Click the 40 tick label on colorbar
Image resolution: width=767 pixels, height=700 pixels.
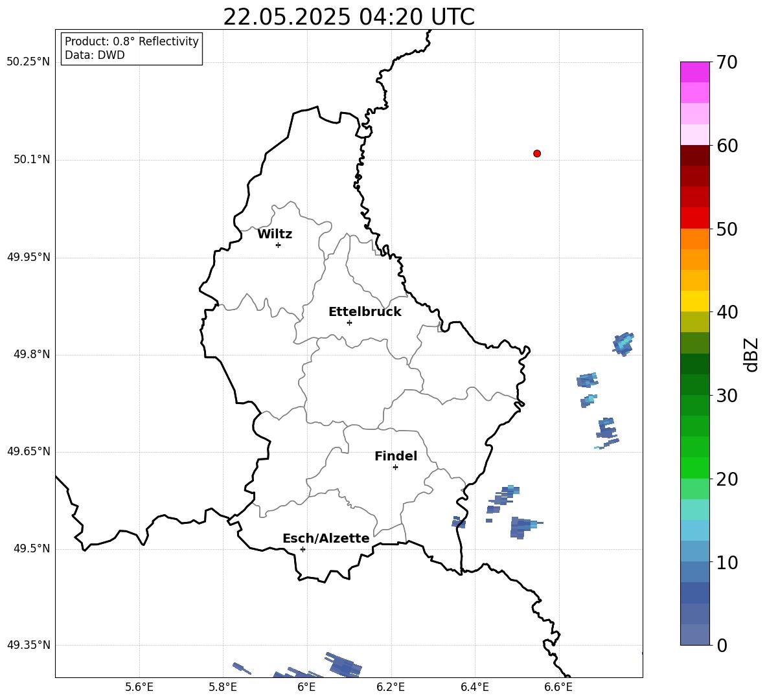coord(727,312)
